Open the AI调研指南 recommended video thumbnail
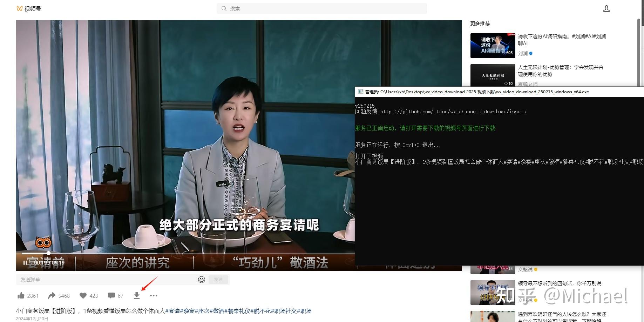Image resolution: width=644 pixels, height=322 pixels. pyautogui.click(x=492, y=45)
